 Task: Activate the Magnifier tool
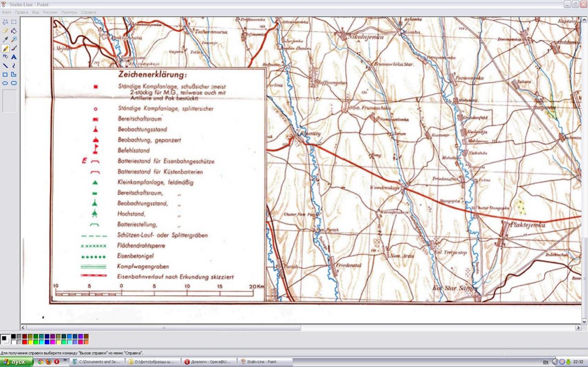[14, 40]
